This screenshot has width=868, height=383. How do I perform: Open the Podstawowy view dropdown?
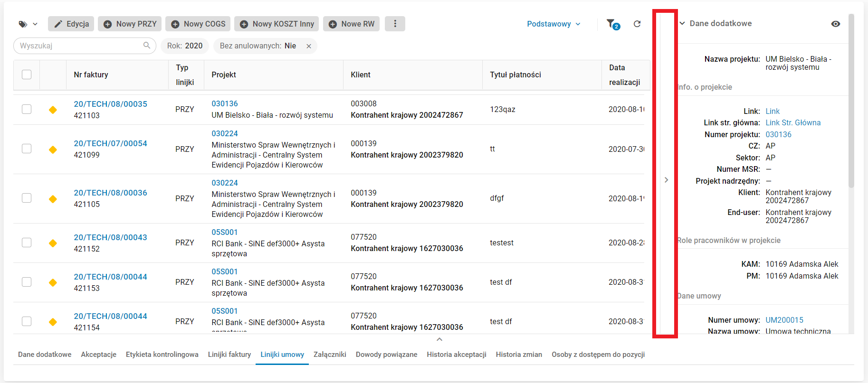[553, 24]
